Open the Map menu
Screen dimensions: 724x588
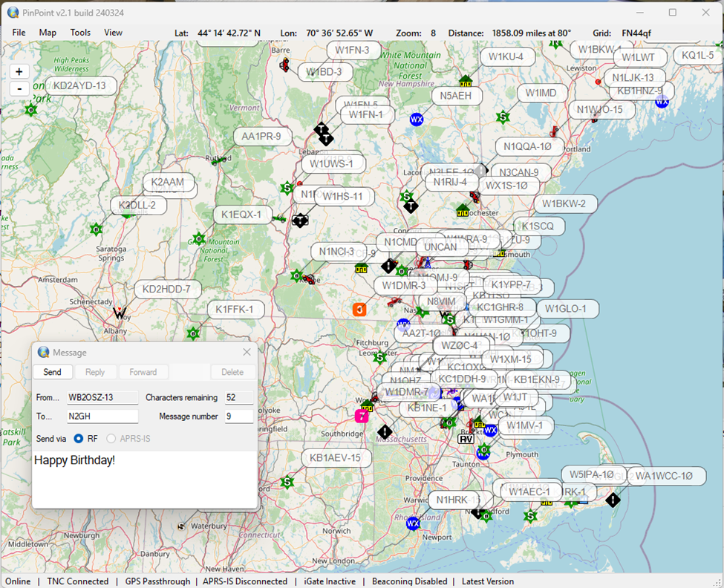click(48, 33)
